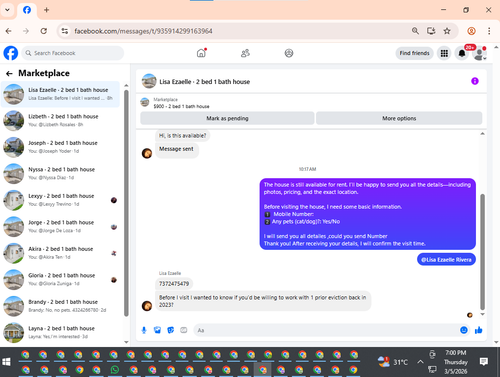The width and height of the screenshot is (500, 377).
Task: Choose a sticker icon
Action: coord(171,330)
